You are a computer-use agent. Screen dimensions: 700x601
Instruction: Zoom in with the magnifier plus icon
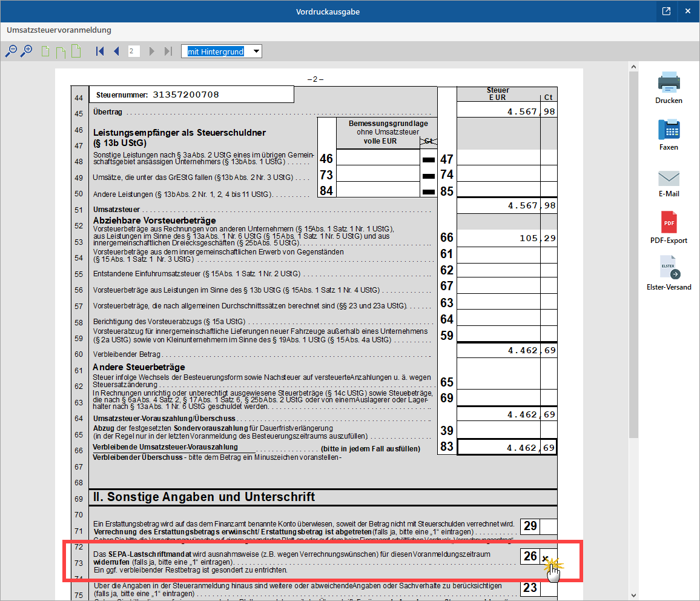click(x=27, y=51)
